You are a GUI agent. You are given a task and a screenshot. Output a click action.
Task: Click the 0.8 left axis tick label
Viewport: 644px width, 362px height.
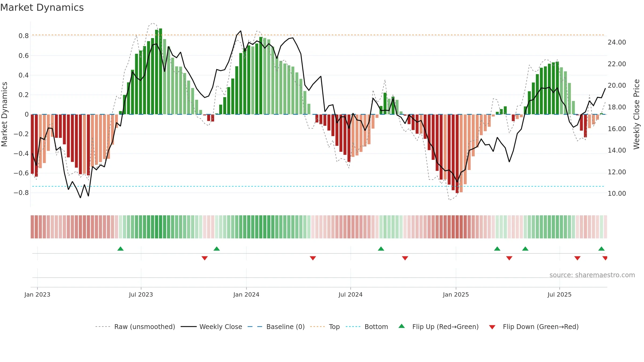pos(24,36)
